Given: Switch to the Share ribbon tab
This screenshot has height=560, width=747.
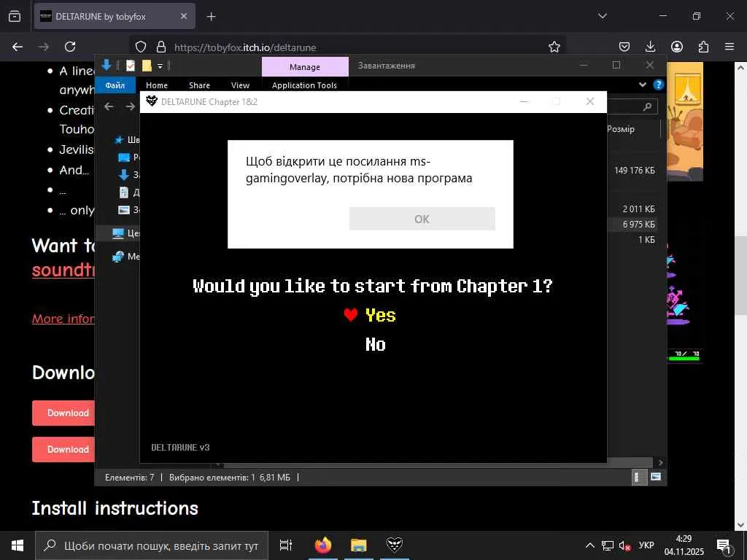Looking at the screenshot, I should [x=199, y=85].
